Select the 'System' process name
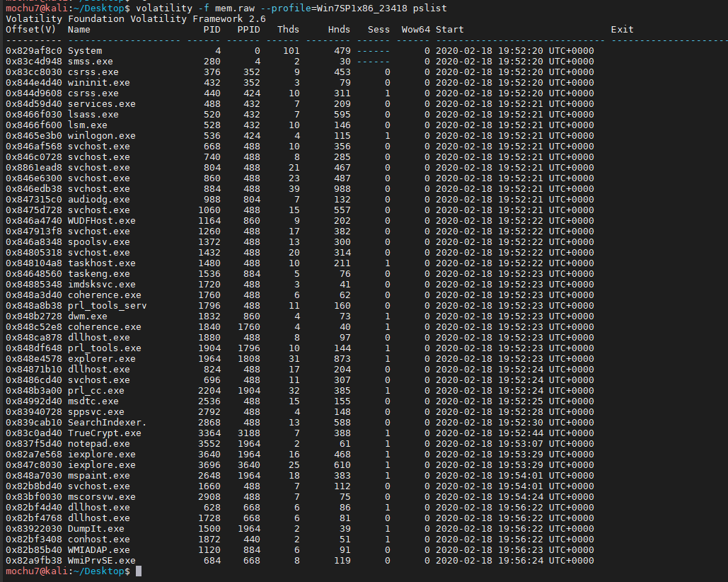Image resolution: width=728 pixels, height=582 pixels. [84, 51]
